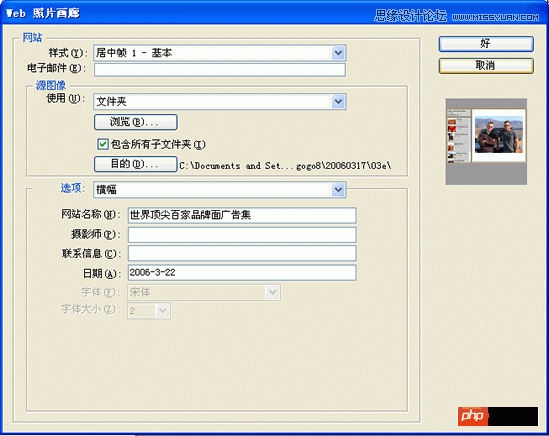Open the 使用 source dropdown showing 文件夹
Viewport: 549px width, 436px height.
coord(220,102)
